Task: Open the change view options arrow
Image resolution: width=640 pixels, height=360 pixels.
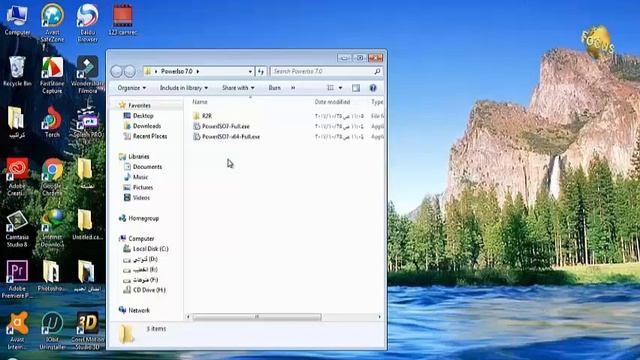Action: tap(340, 88)
